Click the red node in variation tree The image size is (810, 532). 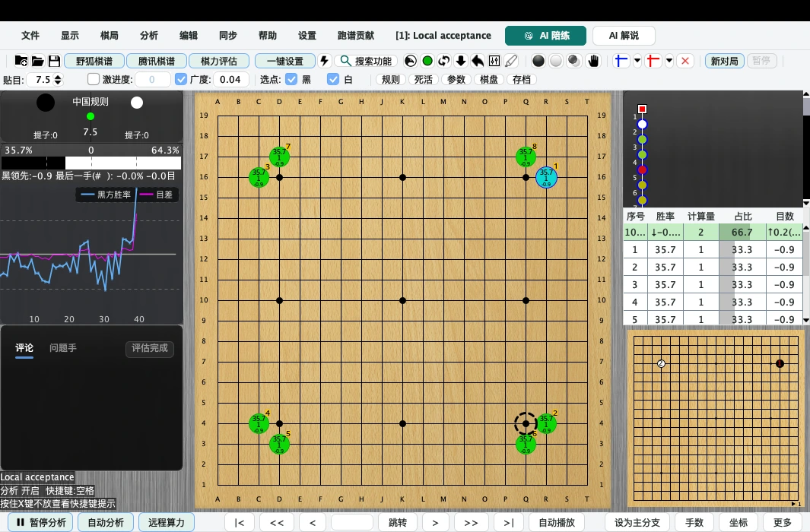pyautogui.click(x=642, y=169)
